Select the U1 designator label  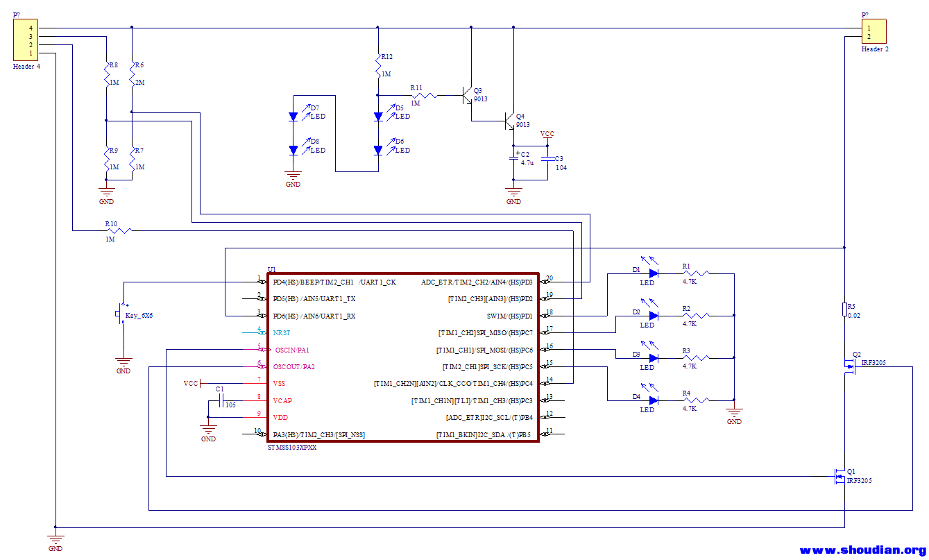[x=272, y=269]
